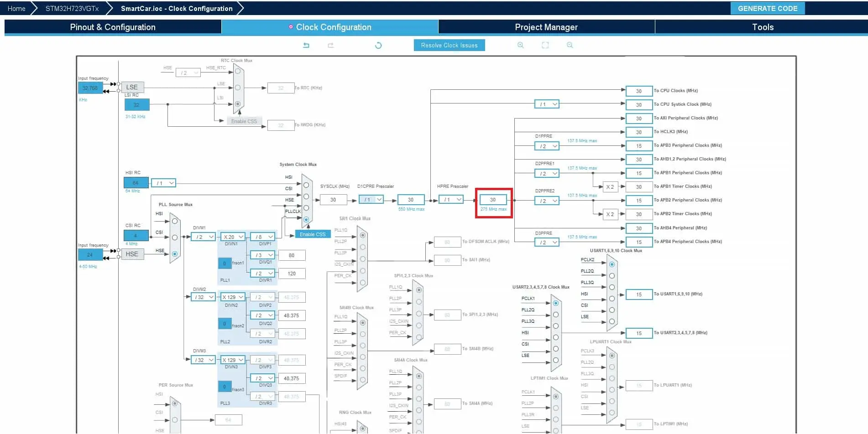Screen dimensions: 868x434
Task: Click the To APB1 Timer Clocks value box
Action: (x=639, y=187)
